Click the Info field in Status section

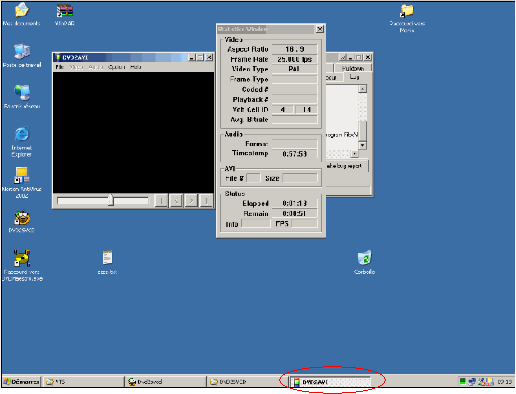click(256, 224)
